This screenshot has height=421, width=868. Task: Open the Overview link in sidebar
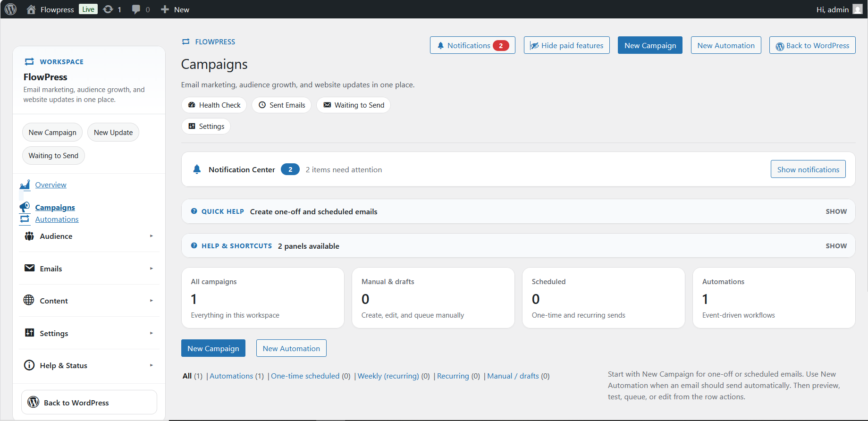51,185
